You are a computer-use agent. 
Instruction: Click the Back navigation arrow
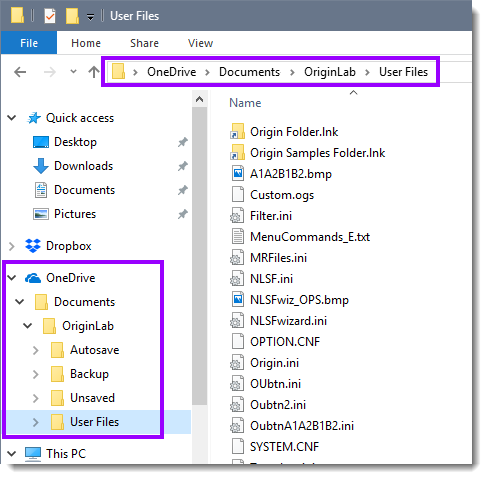(x=20, y=72)
